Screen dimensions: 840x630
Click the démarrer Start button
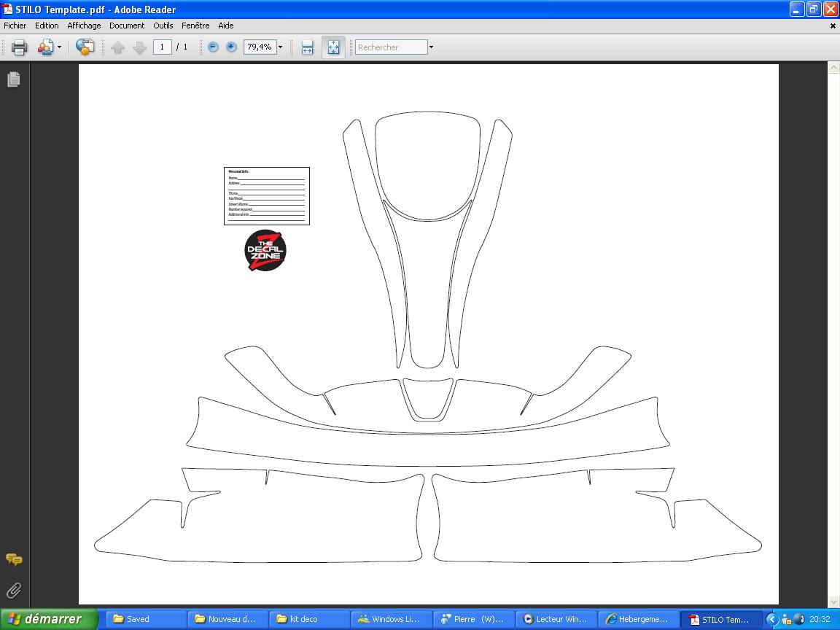(x=50, y=619)
